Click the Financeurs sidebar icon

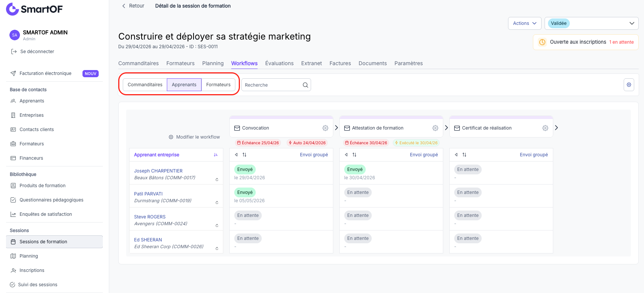pos(13,158)
